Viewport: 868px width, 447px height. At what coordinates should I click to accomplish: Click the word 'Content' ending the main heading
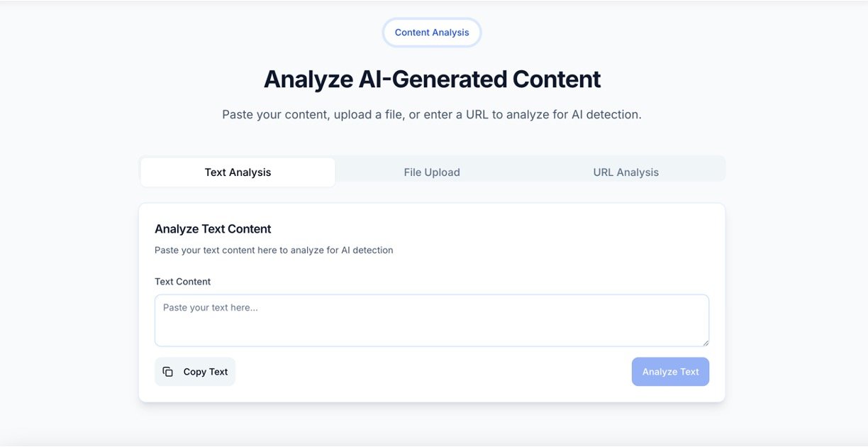(x=557, y=79)
